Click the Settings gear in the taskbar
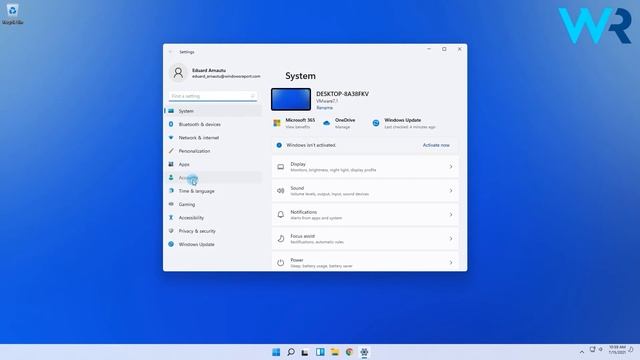 point(364,352)
